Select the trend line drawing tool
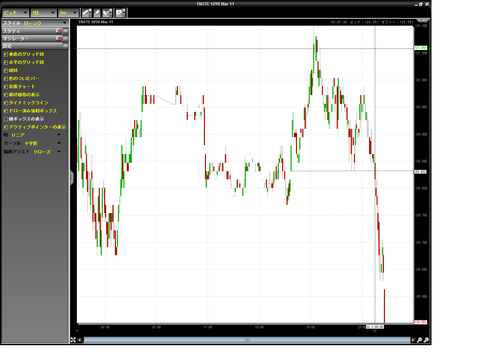This screenshot has height=360, width=480. (87, 13)
